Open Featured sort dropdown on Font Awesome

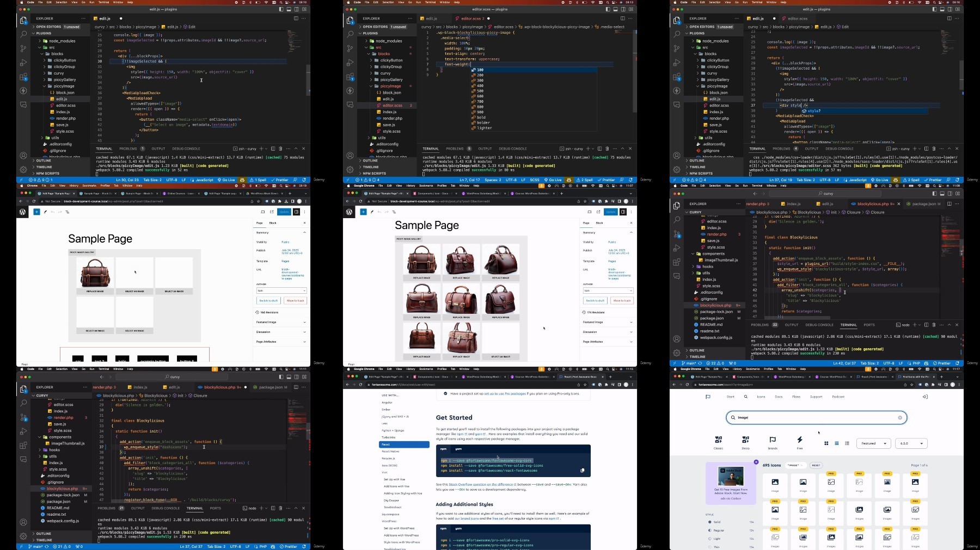(x=874, y=443)
